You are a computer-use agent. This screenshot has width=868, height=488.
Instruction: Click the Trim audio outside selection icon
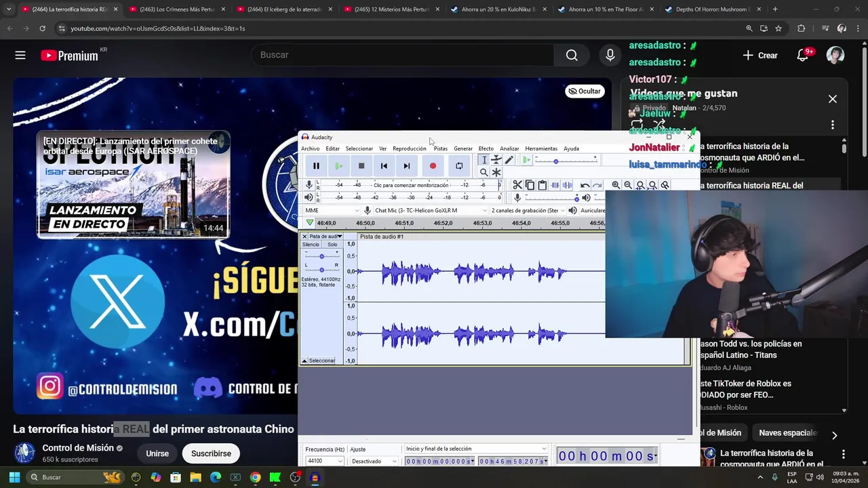tap(555, 185)
